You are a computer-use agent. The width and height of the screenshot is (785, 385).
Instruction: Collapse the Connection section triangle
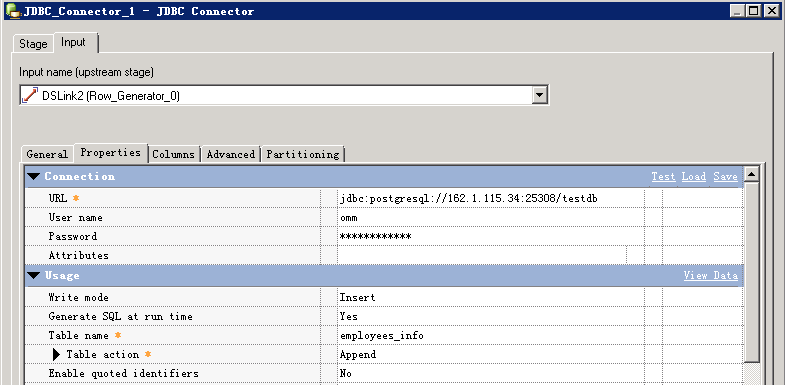point(34,176)
